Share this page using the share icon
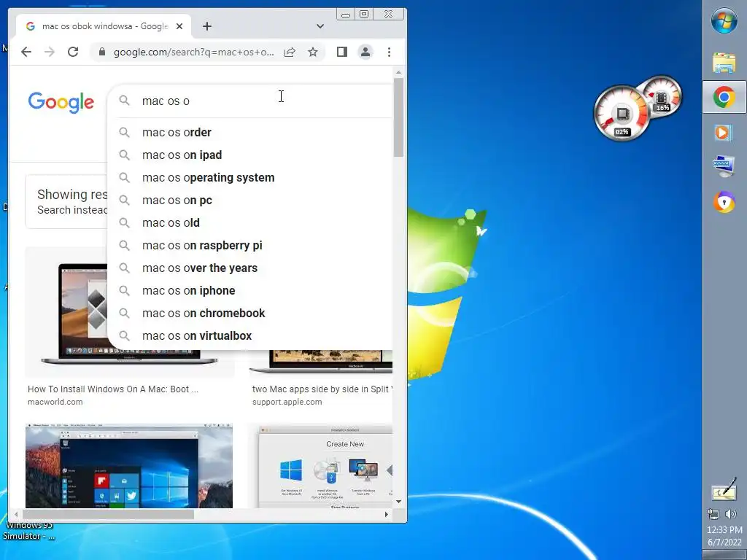This screenshot has height=560, width=747. tap(290, 52)
